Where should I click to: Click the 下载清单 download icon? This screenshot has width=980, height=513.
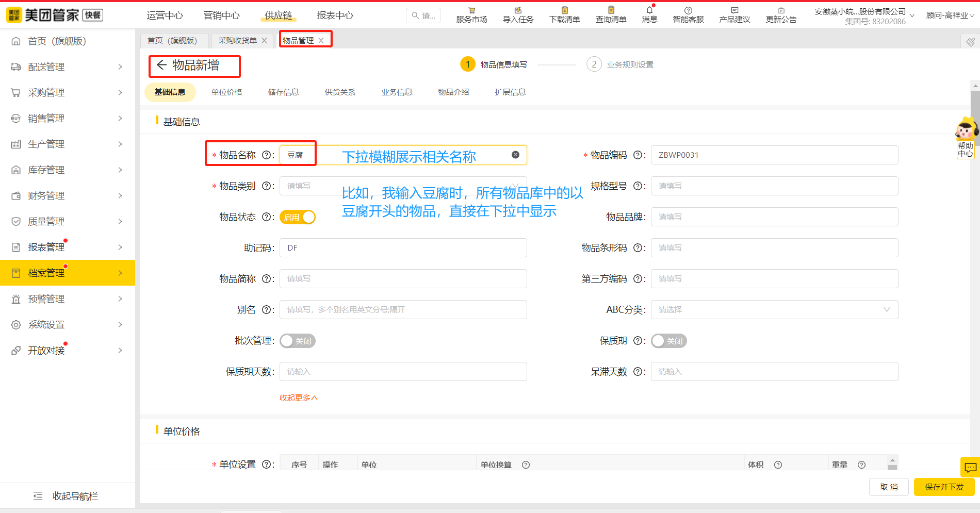tap(564, 14)
